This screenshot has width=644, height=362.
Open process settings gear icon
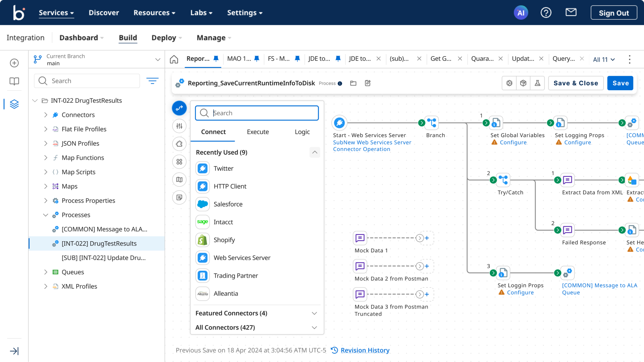[509, 83]
